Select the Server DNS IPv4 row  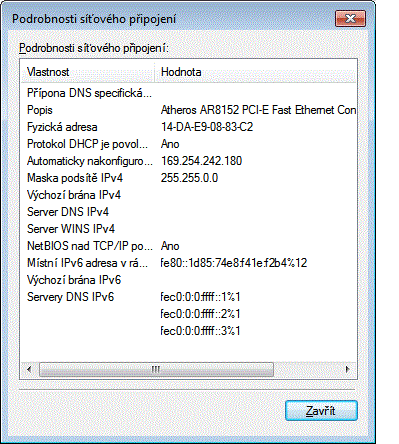pyautogui.click(x=189, y=212)
